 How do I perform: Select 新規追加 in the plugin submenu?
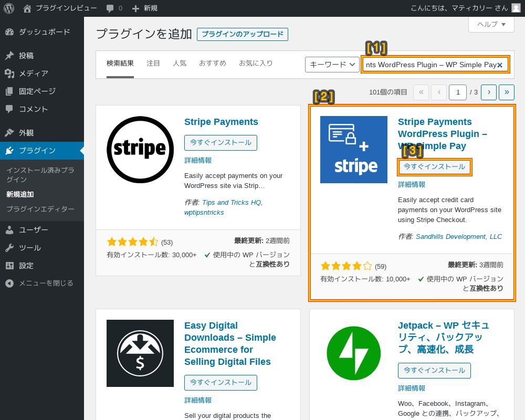tap(20, 194)
